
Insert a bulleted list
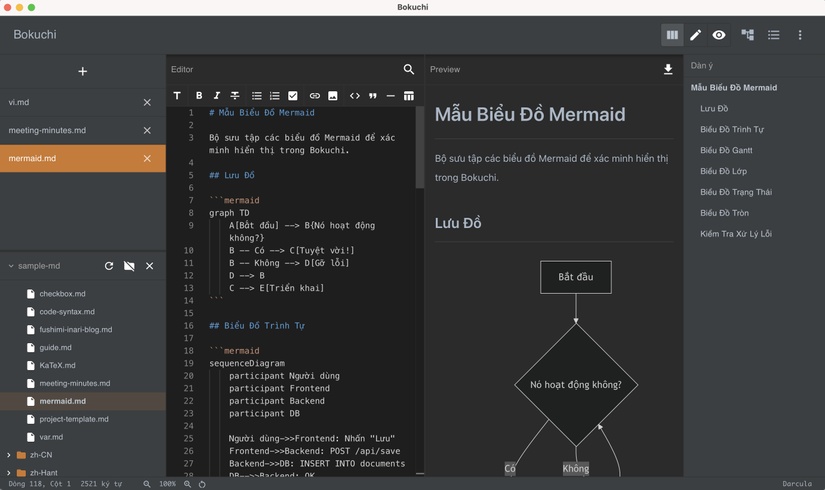(x=256, y=95)
